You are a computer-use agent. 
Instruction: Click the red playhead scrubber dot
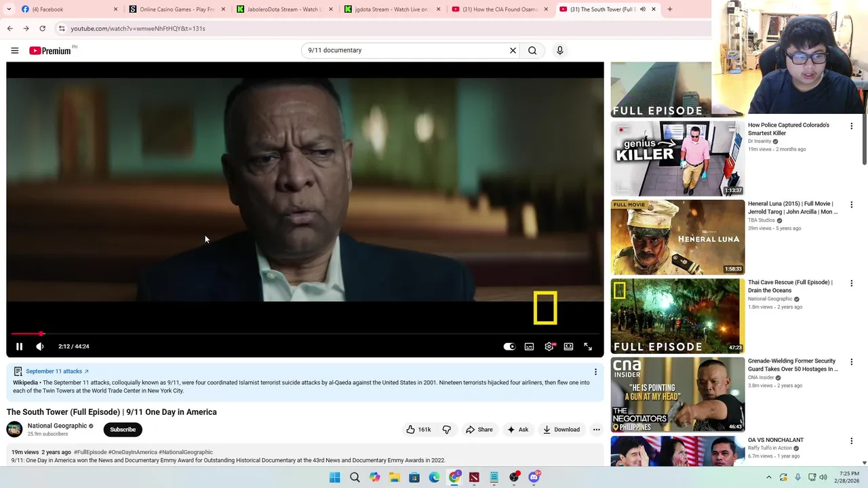[x=41, y=333]
